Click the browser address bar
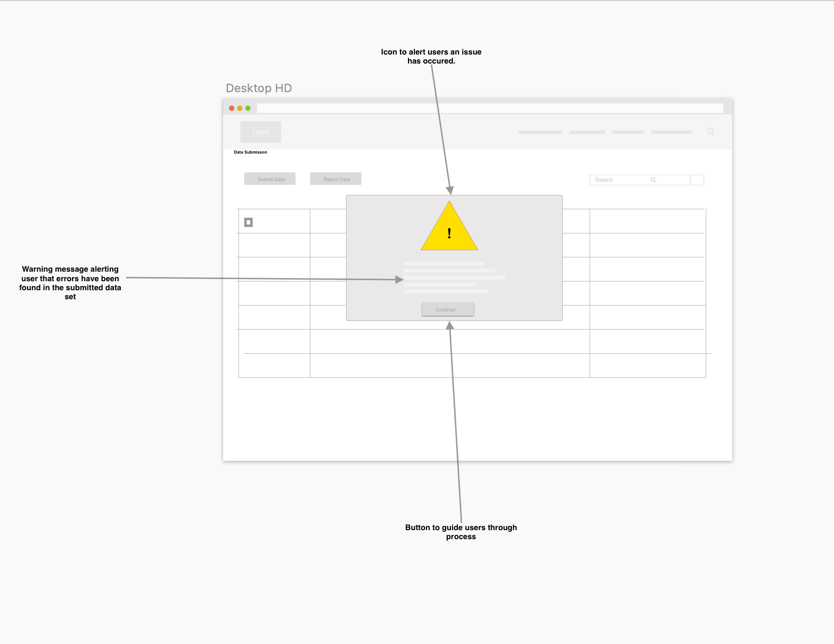Viewport: 834px width, 644px height. (x=490, y=108)
